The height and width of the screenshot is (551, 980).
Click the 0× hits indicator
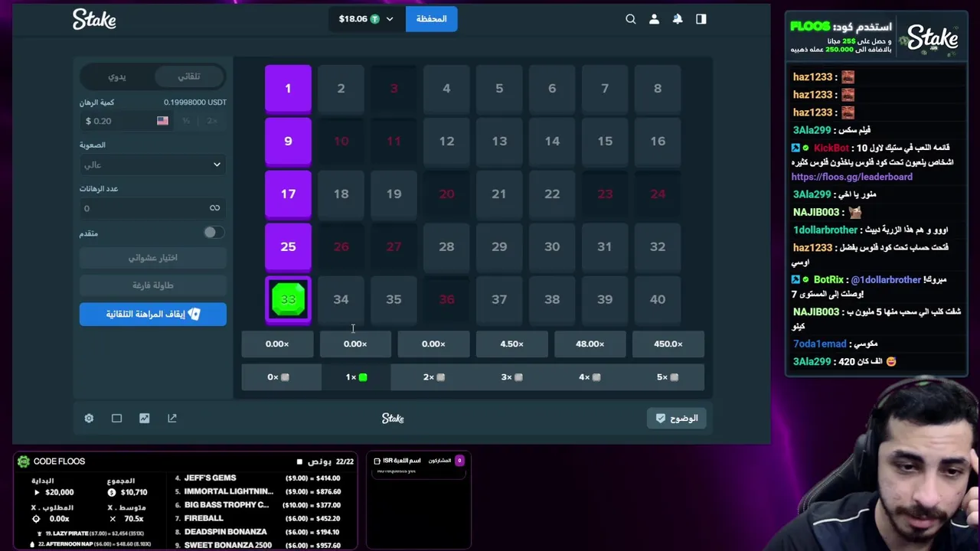click(278, 377)
